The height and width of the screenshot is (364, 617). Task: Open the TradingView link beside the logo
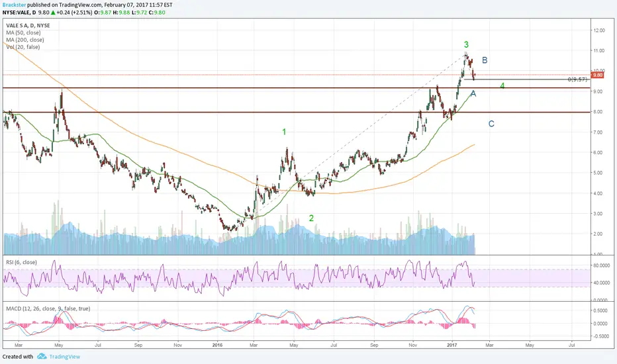[x=64, y=357]
